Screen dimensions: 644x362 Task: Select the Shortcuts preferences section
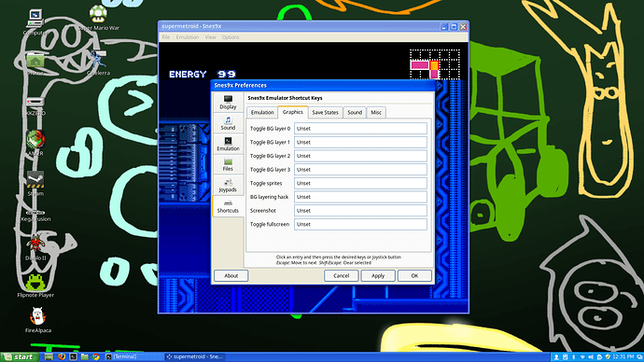click(x=228, y=206)
